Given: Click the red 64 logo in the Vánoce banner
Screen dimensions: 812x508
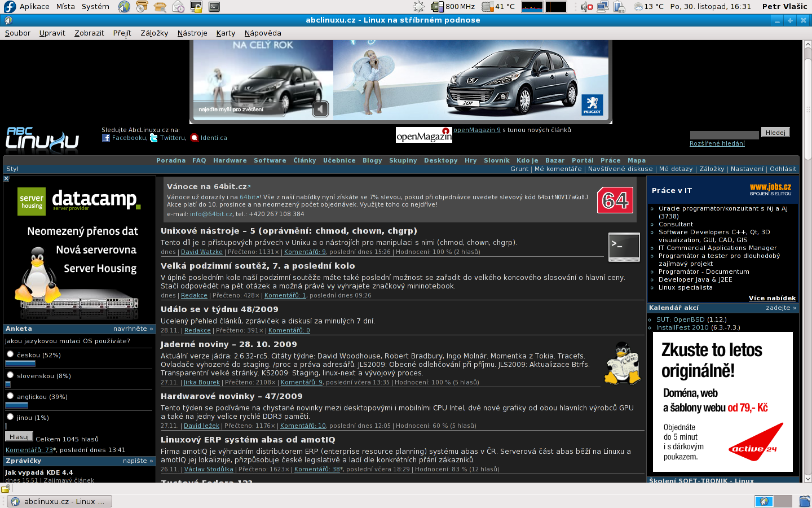Looking at the screenshot, I should click(x=615, y=200).
